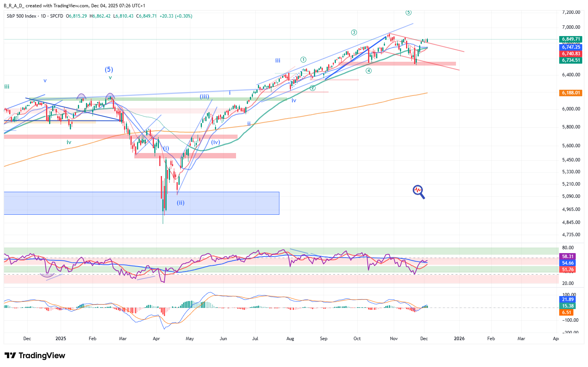
Task: Click the green 6,849.71 current price tag
Action: [x=571, y=39]
